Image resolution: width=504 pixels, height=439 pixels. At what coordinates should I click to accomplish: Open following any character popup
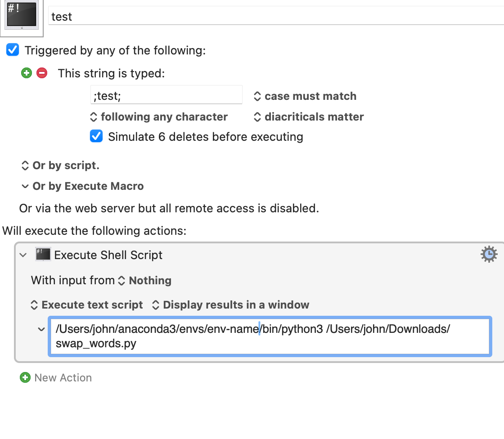(159, 116)
